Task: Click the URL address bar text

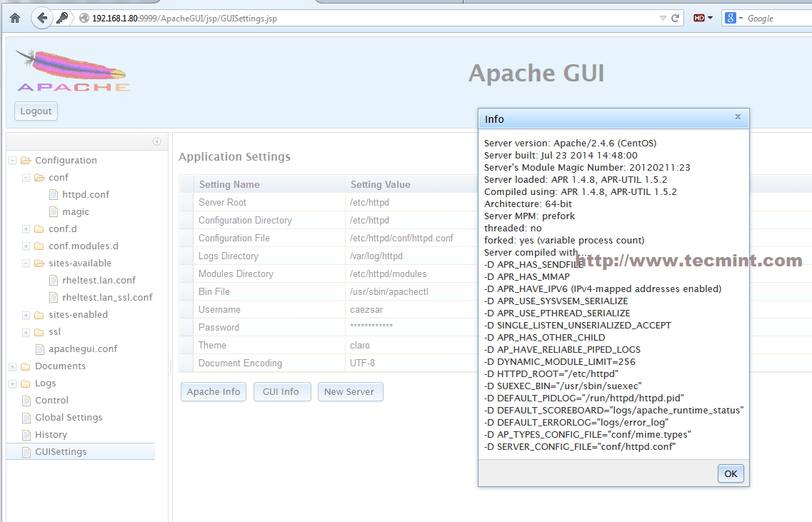Action: point(184,18)
